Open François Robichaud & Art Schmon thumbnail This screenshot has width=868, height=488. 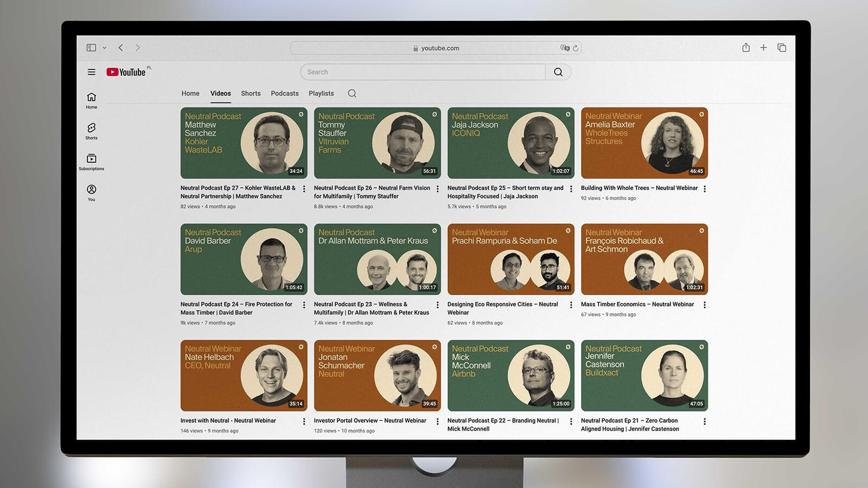644,259
